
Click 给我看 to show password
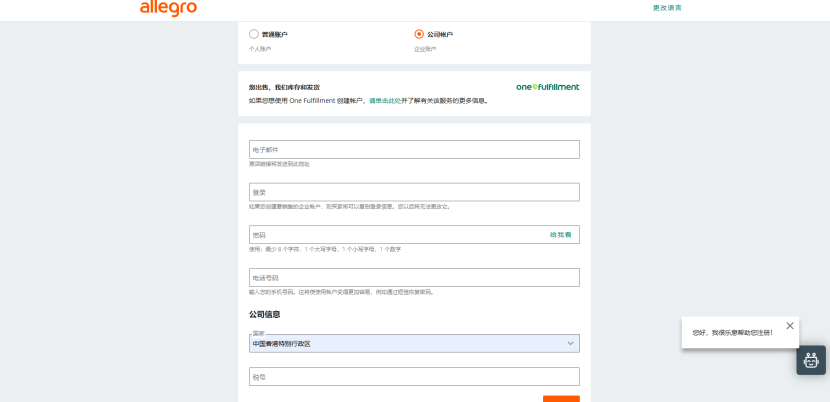(x=561, y=235)
